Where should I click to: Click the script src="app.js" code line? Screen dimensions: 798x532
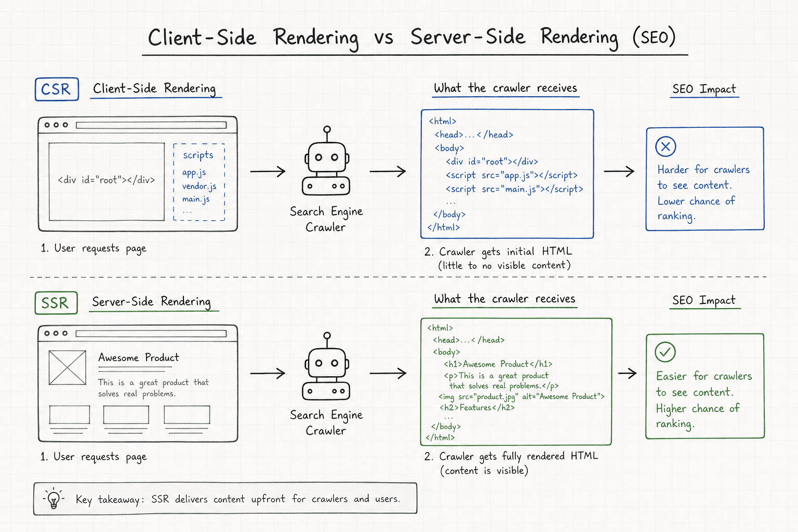coord(511,175)
